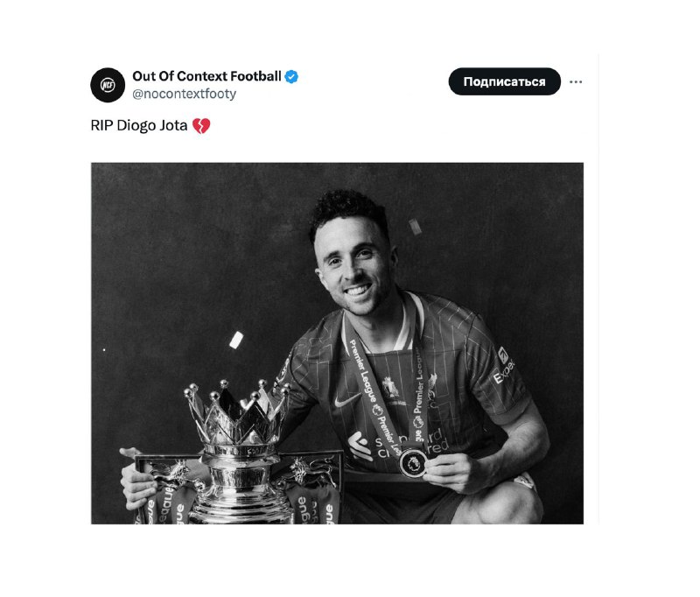Click the Подписаться subscribe button
The image size is (700, 597).
point(505,81)
